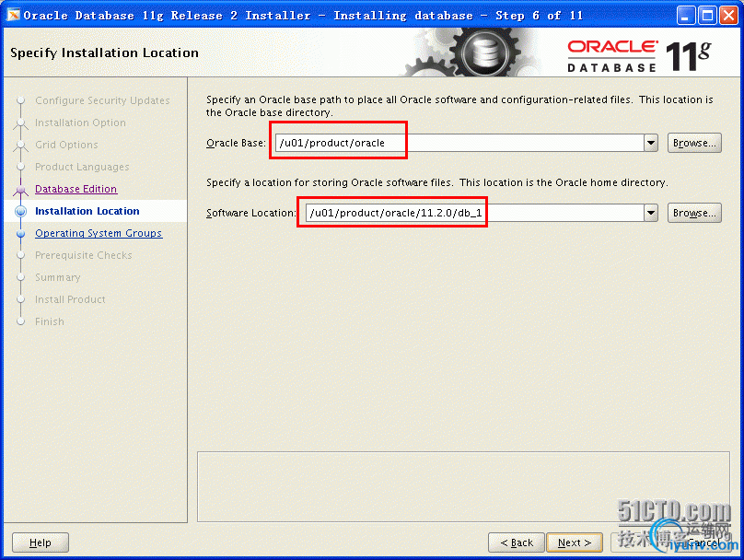Viewport: 744px width, 560px height.
Task: Click the Operating System Groups step bullet
Action: 20,234
